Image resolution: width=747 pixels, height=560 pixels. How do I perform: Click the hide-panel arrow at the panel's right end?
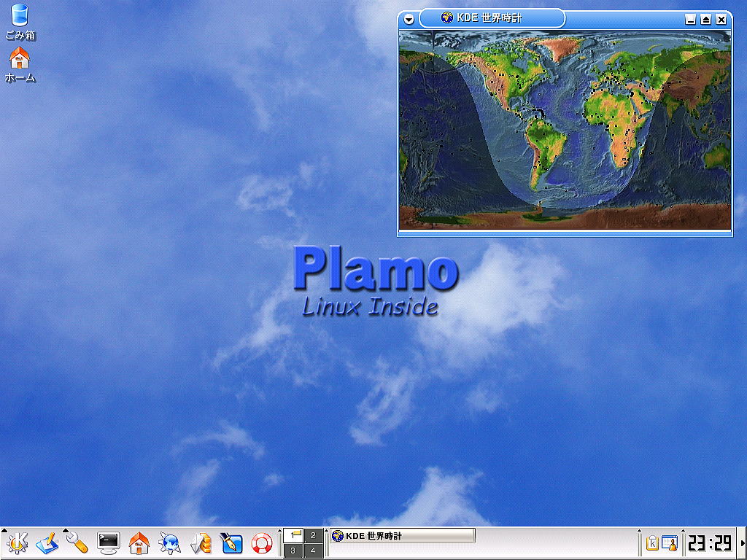[742, 543]
